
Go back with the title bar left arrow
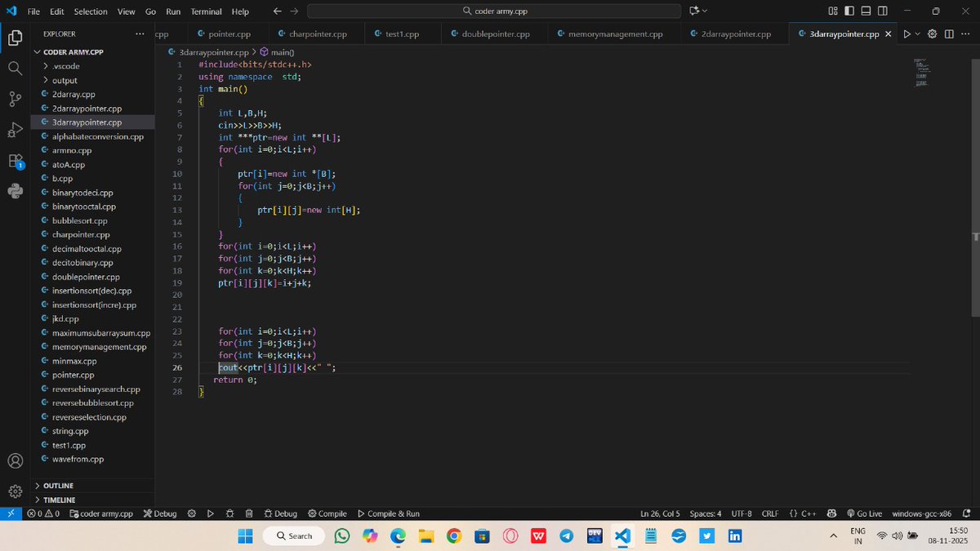278,11
